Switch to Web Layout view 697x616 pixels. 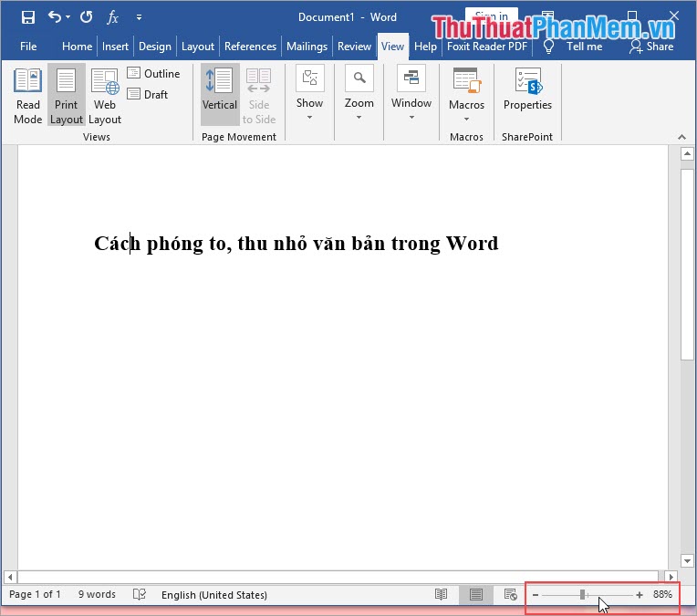(105, 96)
